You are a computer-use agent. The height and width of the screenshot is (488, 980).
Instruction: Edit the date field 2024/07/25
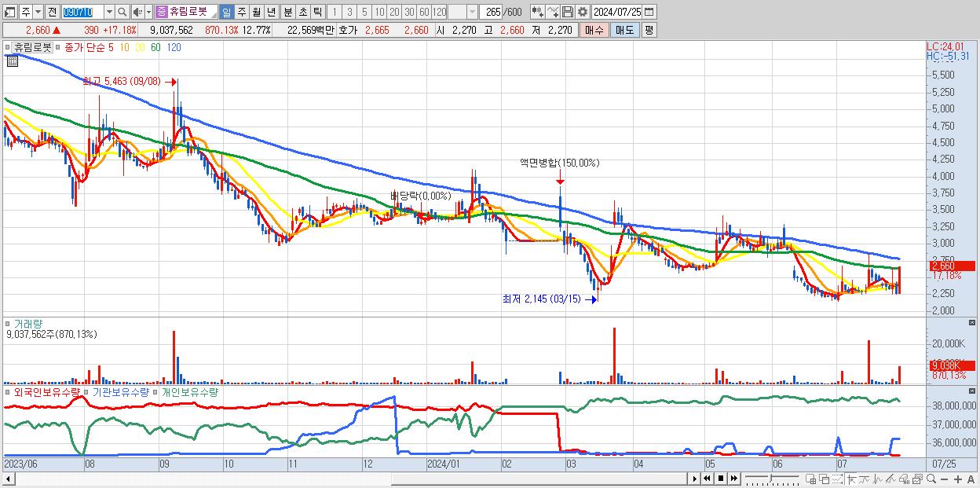[x=617, y=12]
